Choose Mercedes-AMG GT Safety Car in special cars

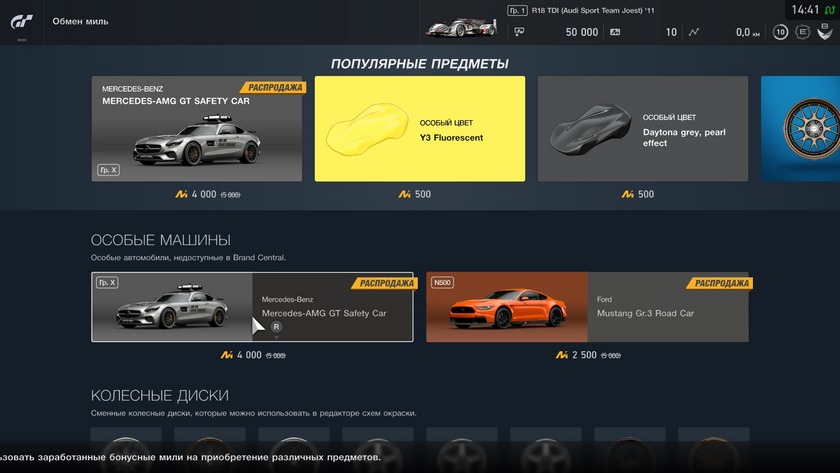click(x=252, y=307)
